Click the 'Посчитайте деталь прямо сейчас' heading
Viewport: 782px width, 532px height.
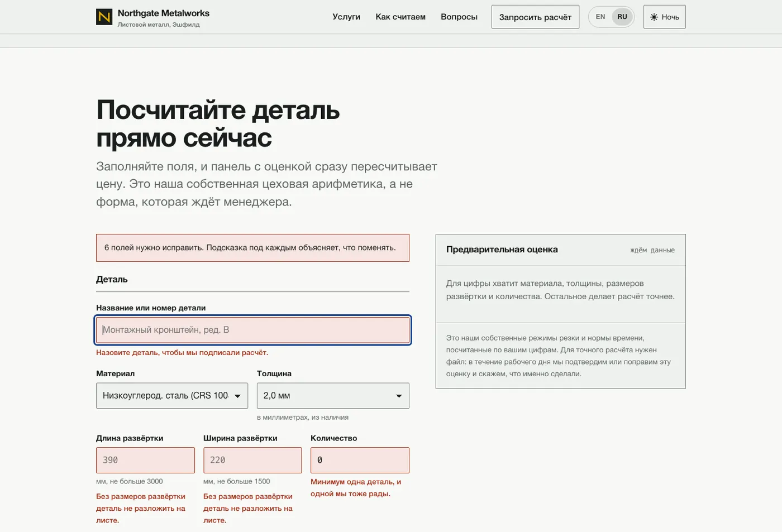pyautogui.click(x=218, y=123)
